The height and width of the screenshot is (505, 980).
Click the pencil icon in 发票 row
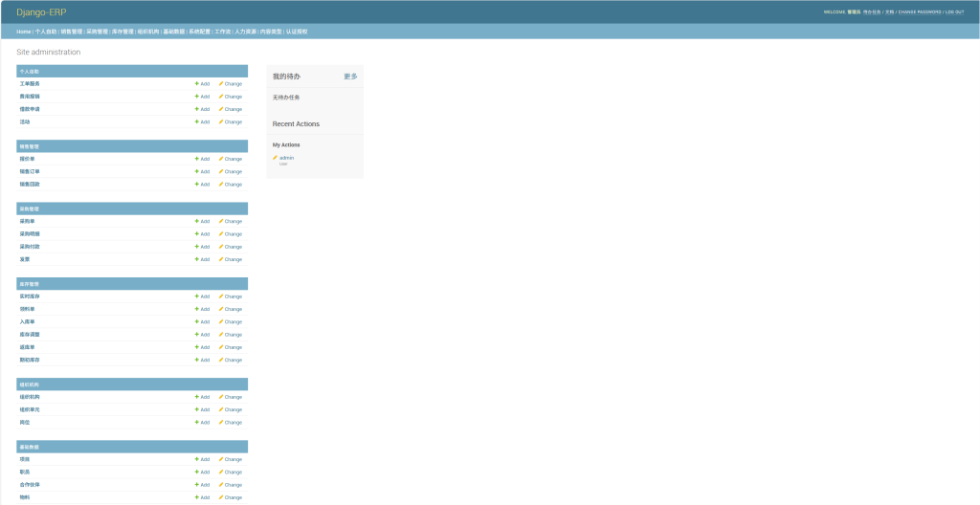[x=221, y=259]
